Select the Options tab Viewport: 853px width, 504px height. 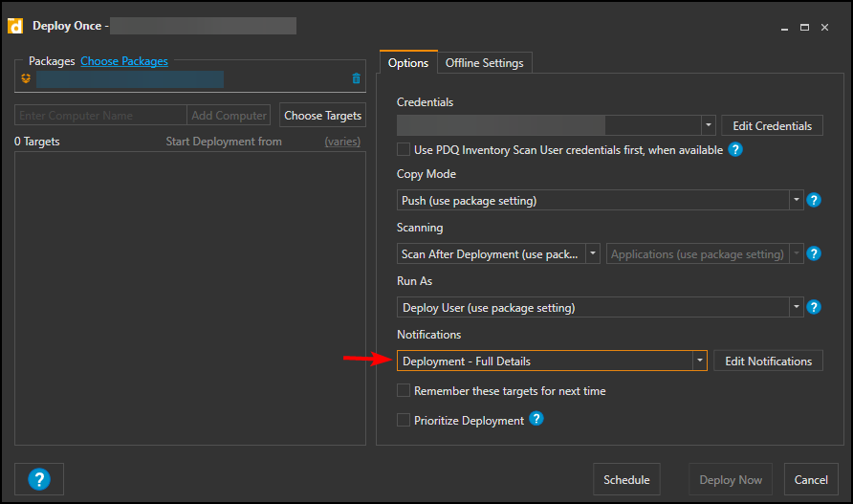point(408,63)
